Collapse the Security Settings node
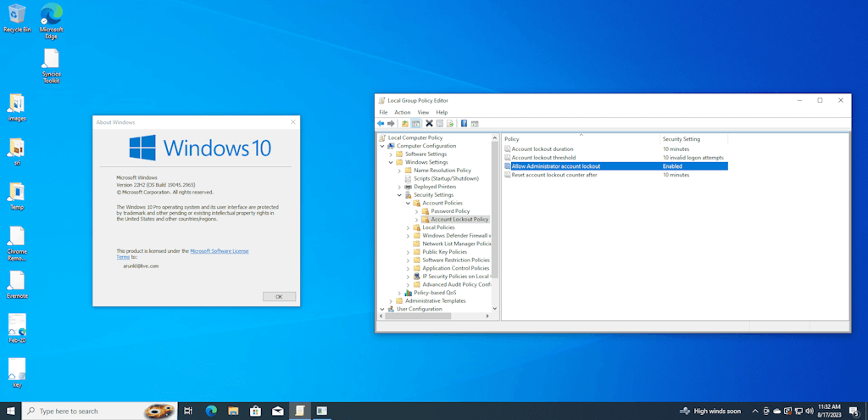The height and width of the screenshot is (420, 868). pyautogui.click(x=400, y=195)
